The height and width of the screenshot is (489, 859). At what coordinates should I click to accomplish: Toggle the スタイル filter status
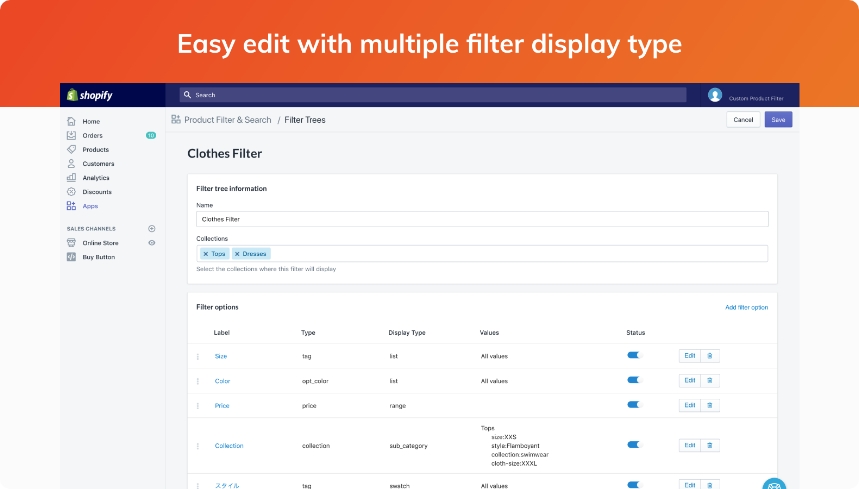[633, 485]
